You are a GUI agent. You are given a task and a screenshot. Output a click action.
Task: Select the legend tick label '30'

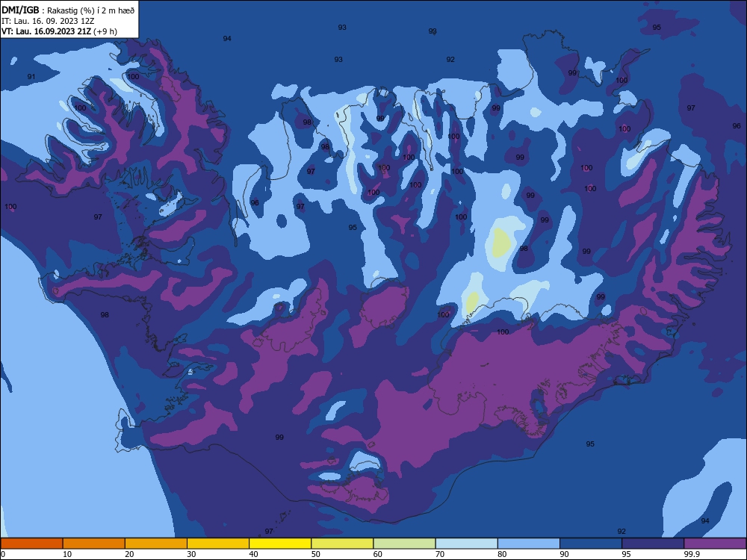pyautogui.click(x=191, y=554)
